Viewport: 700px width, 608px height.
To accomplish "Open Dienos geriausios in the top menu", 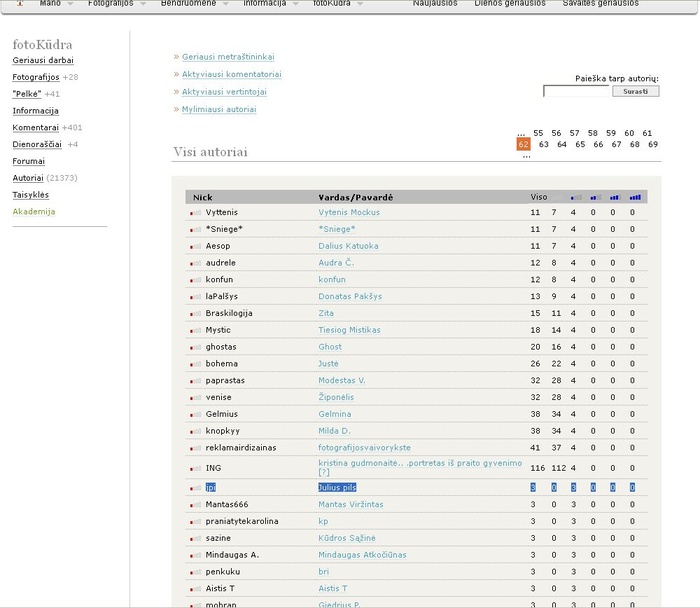I will [x=509, y=4].
